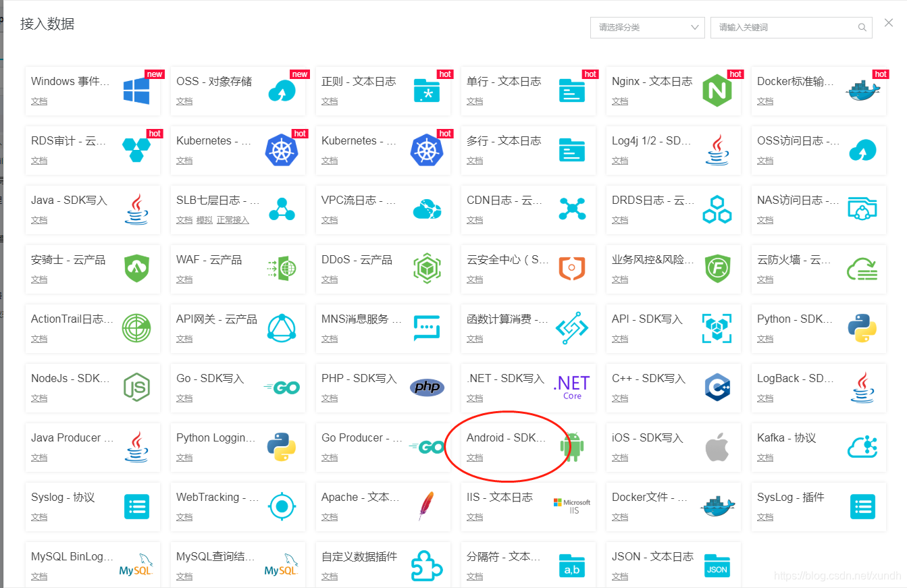The height and width of the screenshot is (588, 907).
Task: Click the 'SysLog - 插件' title text
Action: [x=791, y=497]
